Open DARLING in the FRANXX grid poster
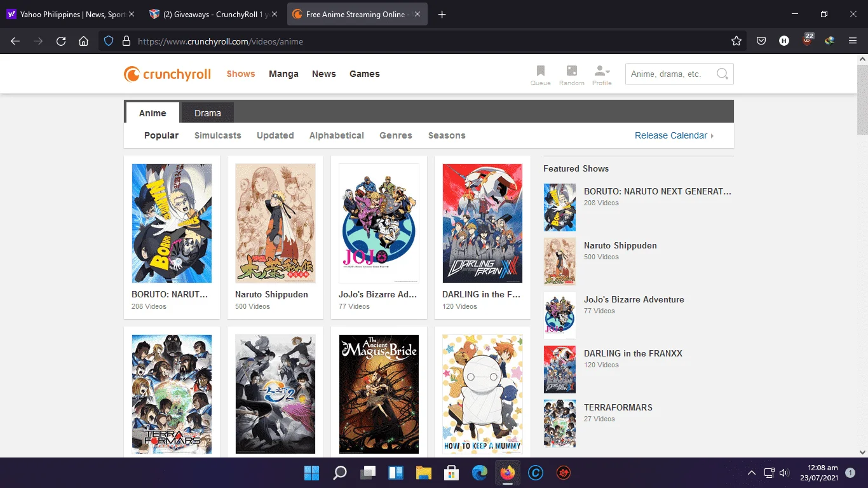This screenshot has height=488, width=868. [482, 223]
